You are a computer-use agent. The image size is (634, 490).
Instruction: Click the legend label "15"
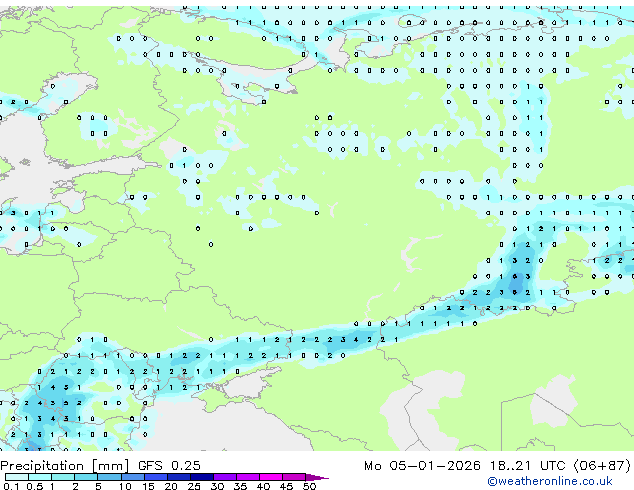(148, 486)
